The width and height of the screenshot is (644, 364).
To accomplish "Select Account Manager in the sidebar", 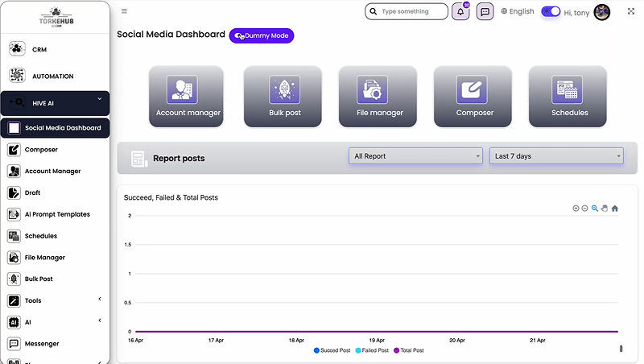I will click(x=52, y=172).
